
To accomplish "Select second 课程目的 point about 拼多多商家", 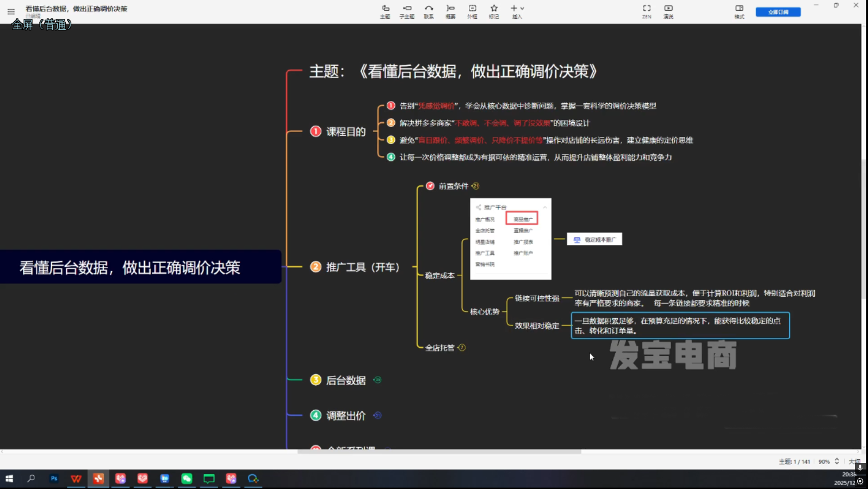I will tap(494, 123).
